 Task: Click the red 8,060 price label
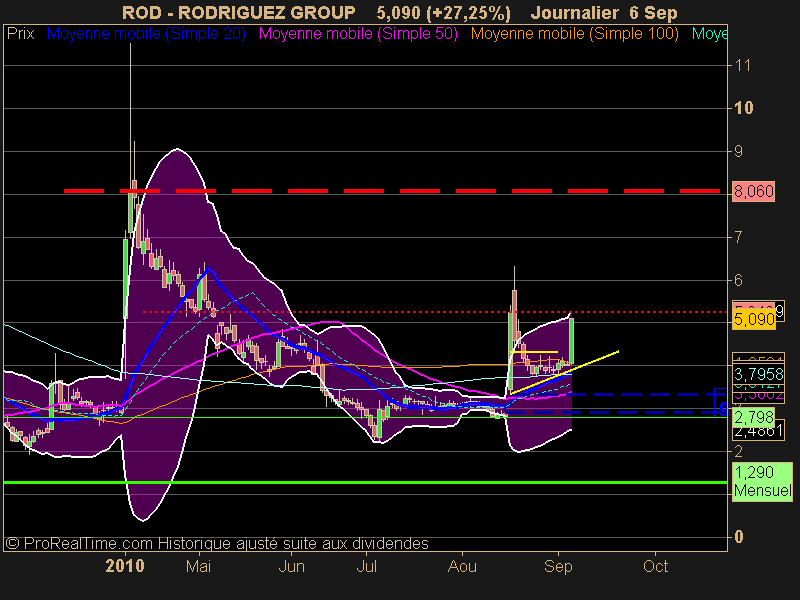[754, 191]
